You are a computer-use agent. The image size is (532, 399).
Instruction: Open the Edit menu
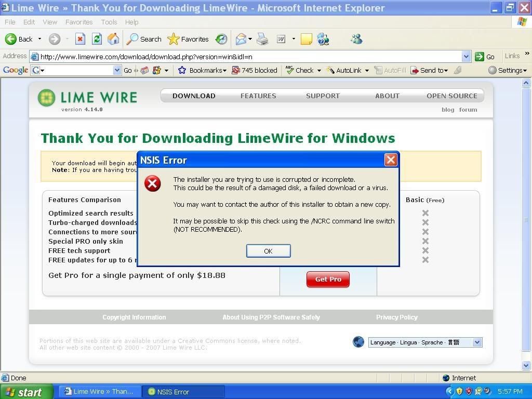pyautogui.click(x=29, y=22)
